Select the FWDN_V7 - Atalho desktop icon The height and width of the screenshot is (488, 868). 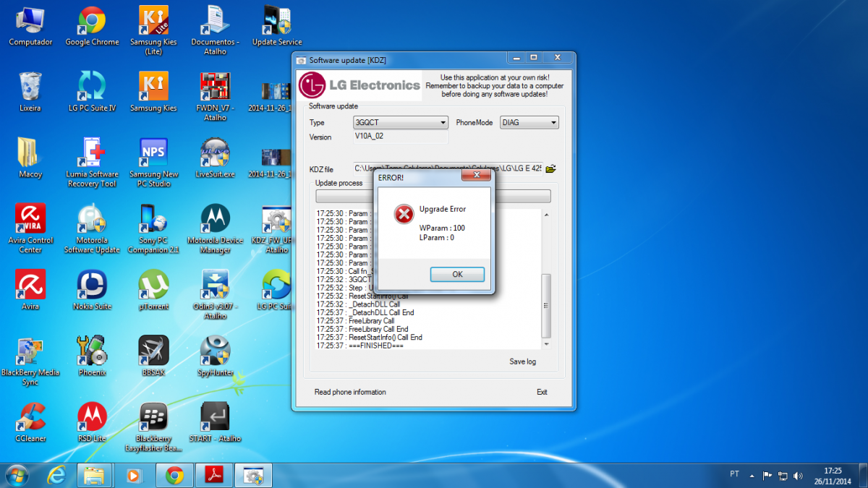215,96
